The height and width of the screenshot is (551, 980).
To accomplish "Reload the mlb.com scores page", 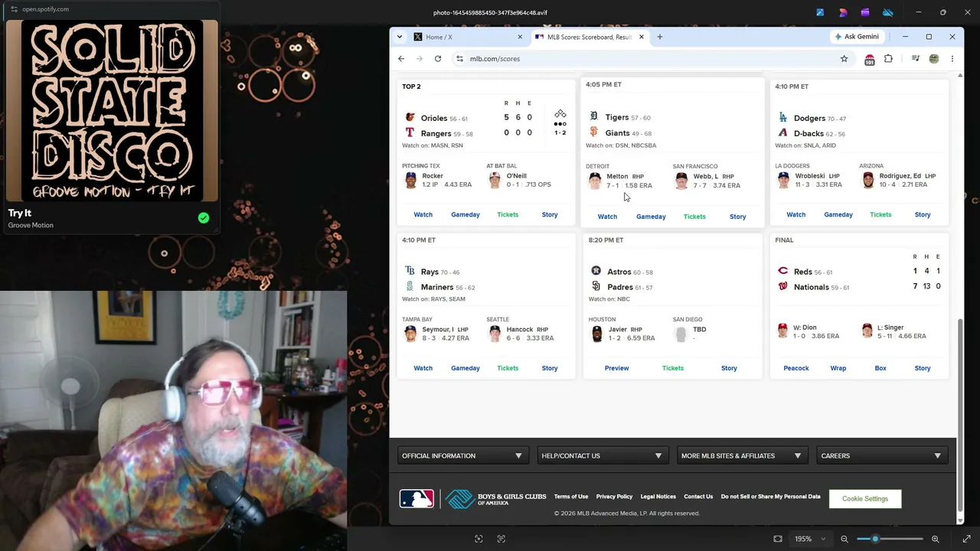I will coord(438,59).
